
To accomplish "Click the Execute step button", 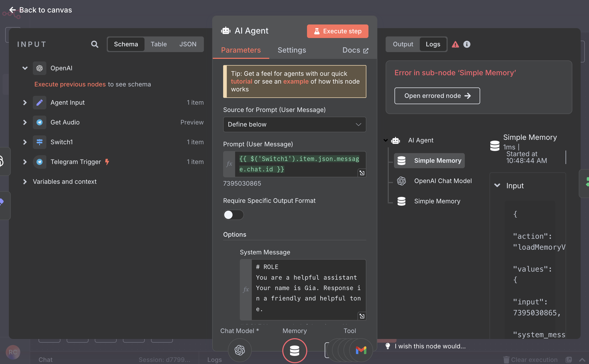I will tap(338, 31).
